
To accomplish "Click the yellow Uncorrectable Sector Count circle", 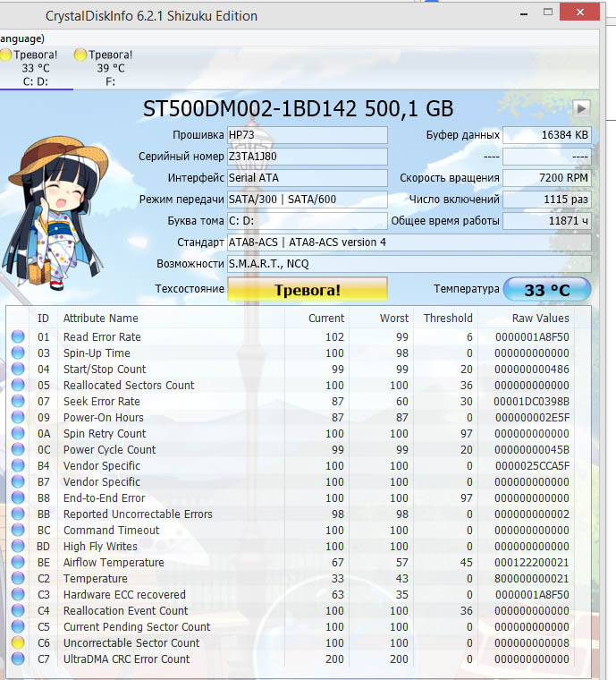I will pos(18,642).
